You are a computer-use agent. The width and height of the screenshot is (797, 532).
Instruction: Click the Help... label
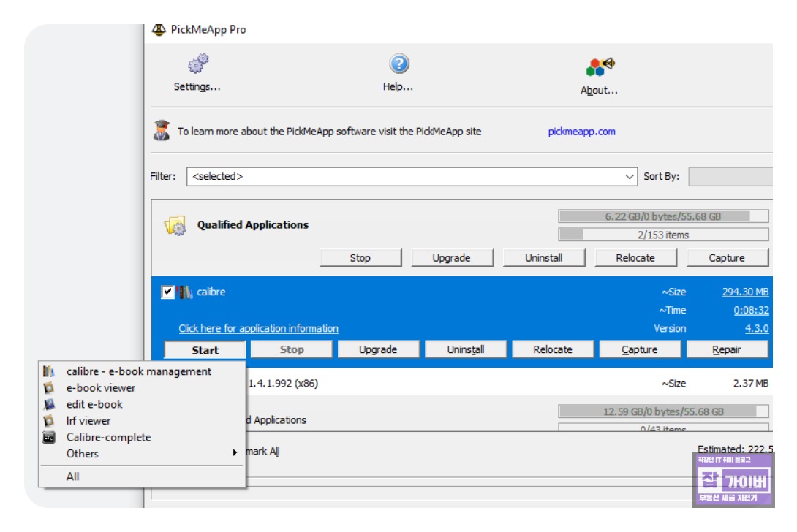point(398,87)
